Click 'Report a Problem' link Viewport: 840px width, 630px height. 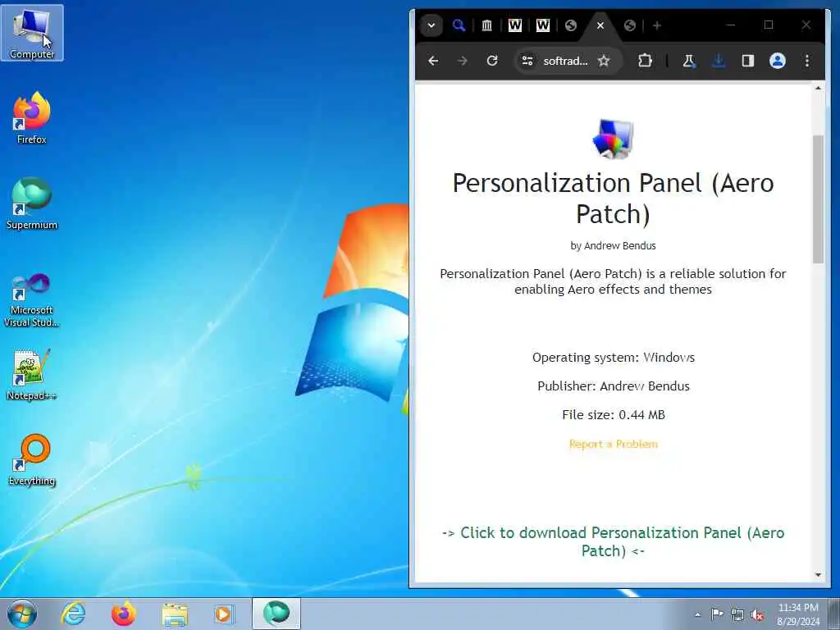click(614, 444)
